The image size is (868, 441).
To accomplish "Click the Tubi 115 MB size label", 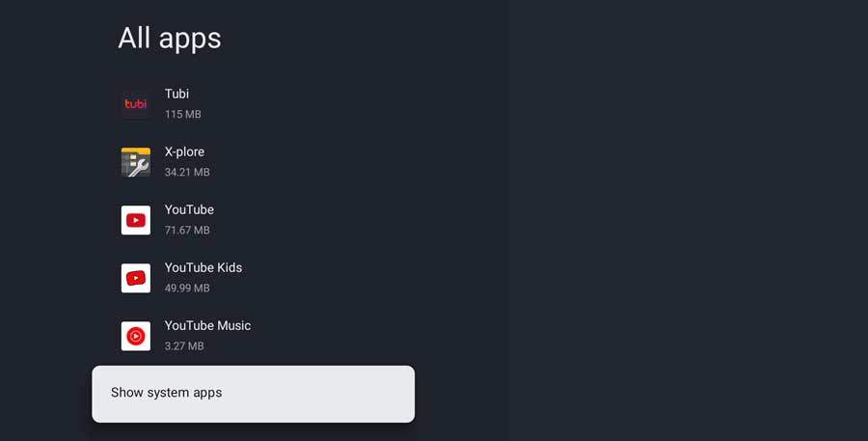I will point(182,114).
